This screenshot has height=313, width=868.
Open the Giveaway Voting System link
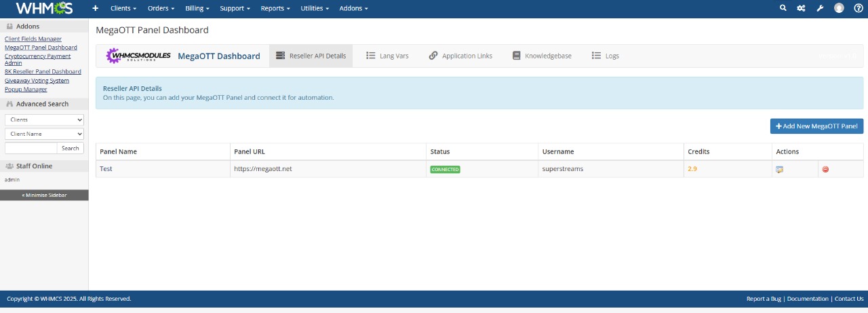[37, 81]
